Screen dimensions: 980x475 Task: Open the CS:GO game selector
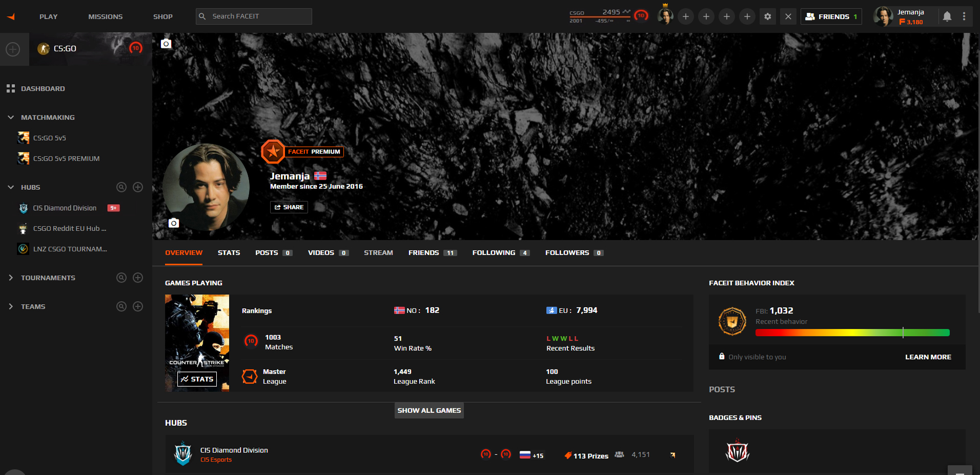91,49
